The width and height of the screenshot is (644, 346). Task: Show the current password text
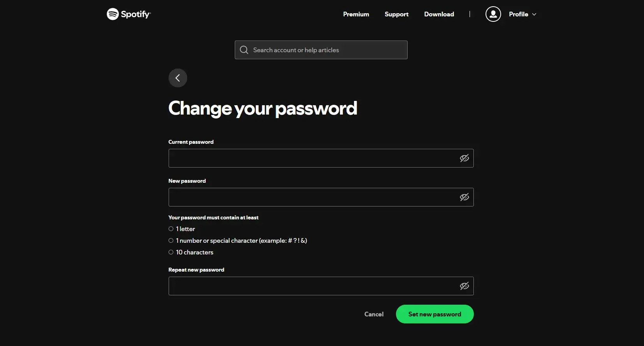464,158
